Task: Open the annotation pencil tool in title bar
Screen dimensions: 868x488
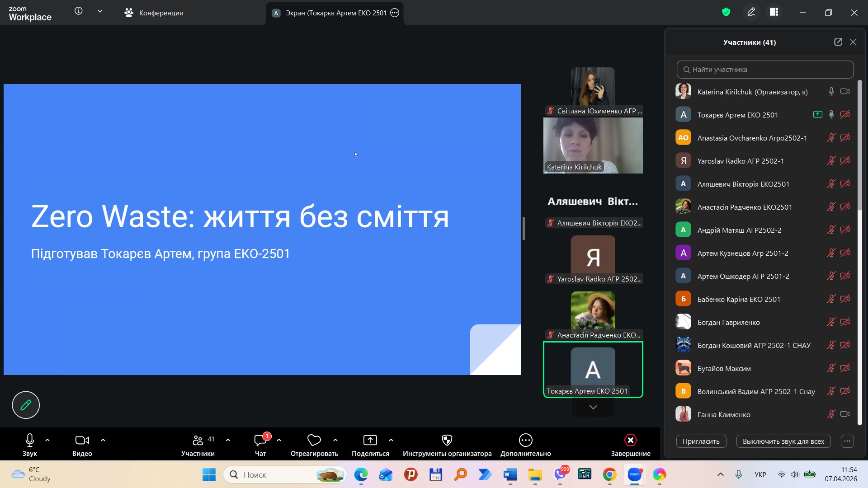Action: (751, 12)
